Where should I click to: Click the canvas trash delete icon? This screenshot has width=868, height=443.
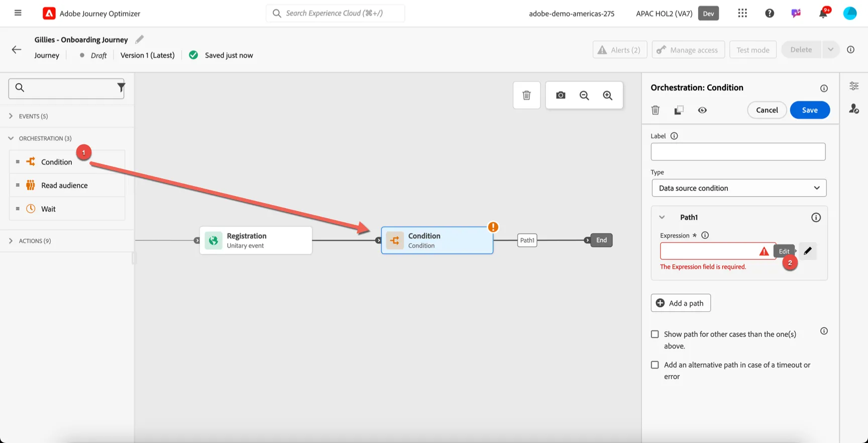click(x=526, y=95)
